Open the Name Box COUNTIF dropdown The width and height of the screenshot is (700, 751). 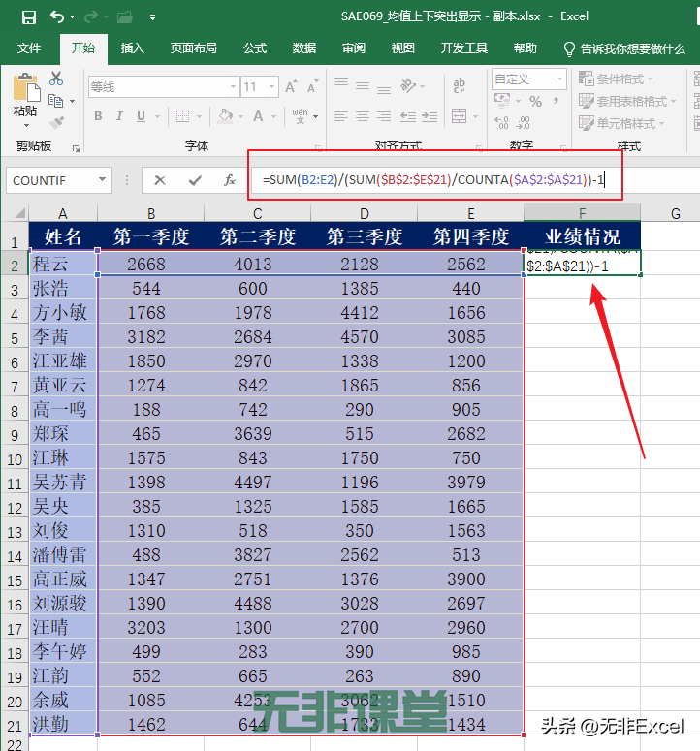point(102,180)
